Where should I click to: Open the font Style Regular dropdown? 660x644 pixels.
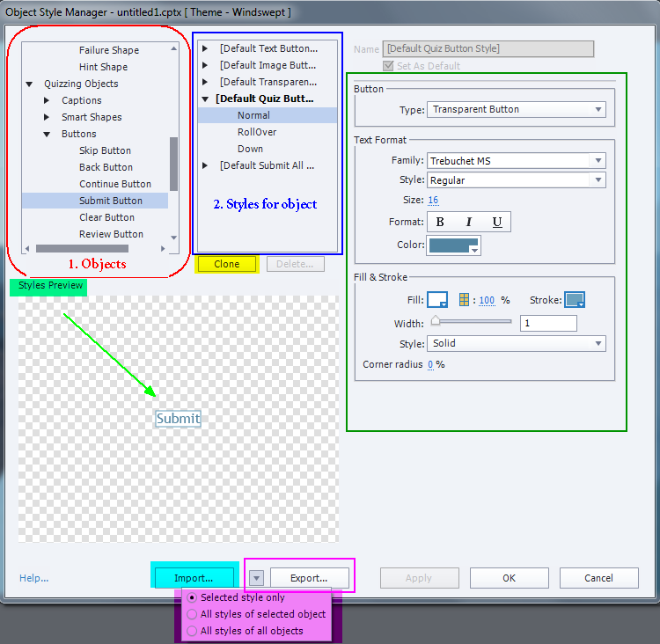[x=517, y=180]
